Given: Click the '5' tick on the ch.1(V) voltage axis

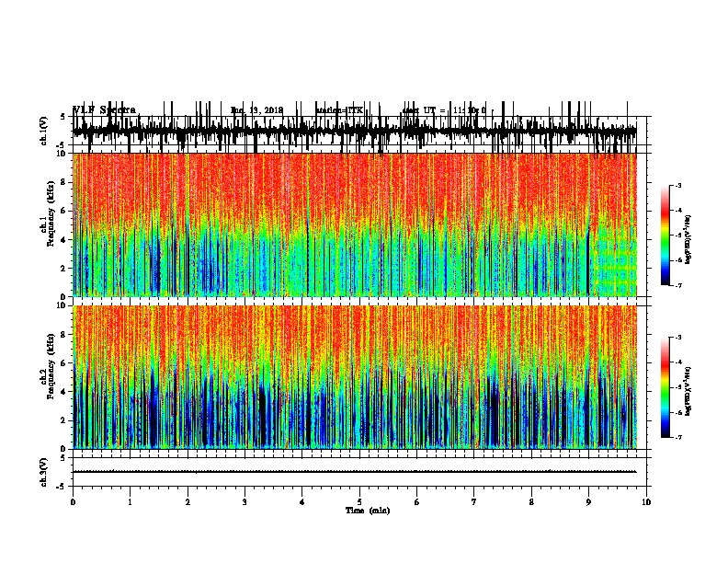Looking at the screenshot, I should coord(63,117).
